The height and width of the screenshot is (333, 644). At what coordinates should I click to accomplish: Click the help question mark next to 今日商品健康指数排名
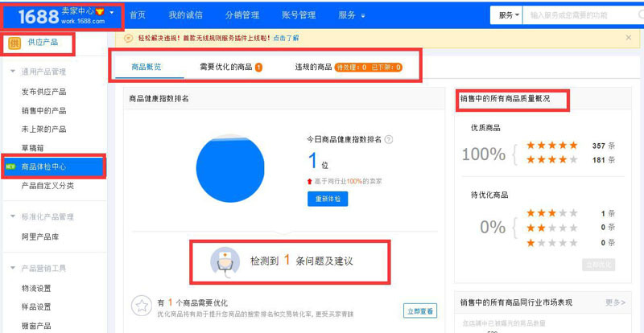(389, 139)
